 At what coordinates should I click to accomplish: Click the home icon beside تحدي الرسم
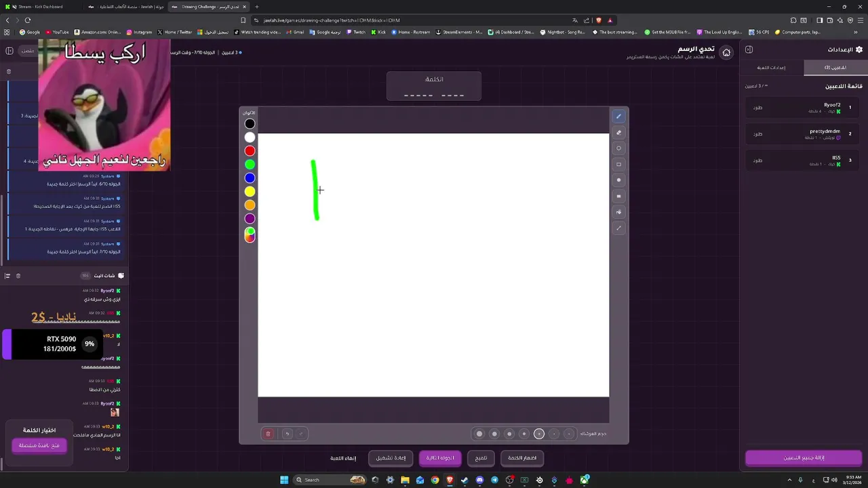coord(726,52)
